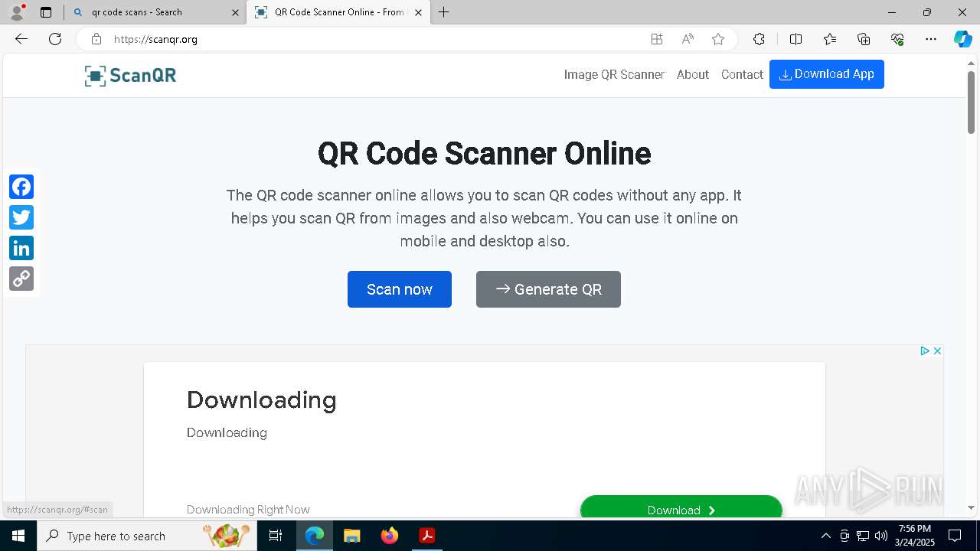The image size is (980, 551).
Task: Click the green Download ad button
Action: [681, 508]
